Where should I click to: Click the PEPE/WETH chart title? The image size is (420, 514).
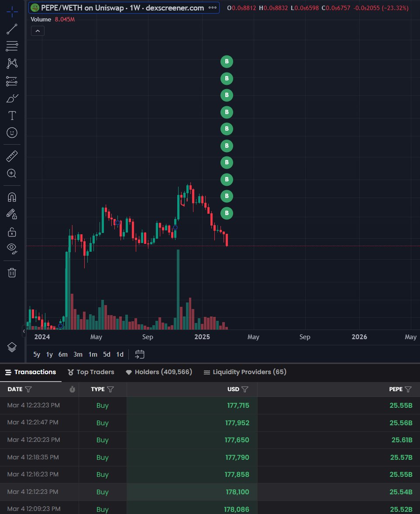pos(122,8)
